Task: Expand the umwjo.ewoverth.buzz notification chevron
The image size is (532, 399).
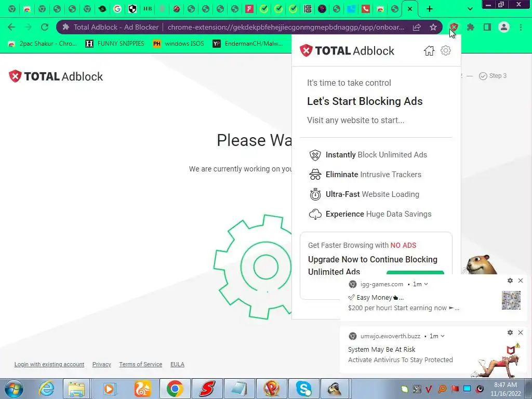Action: tap(443, 336)
